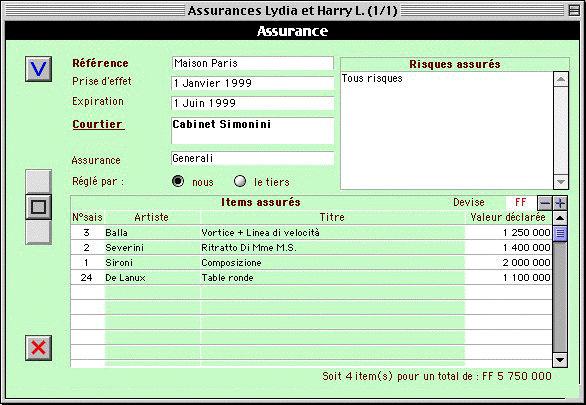Click the square icon in the left button stack
The image size is (586, 405).
(x=38, y=207)
